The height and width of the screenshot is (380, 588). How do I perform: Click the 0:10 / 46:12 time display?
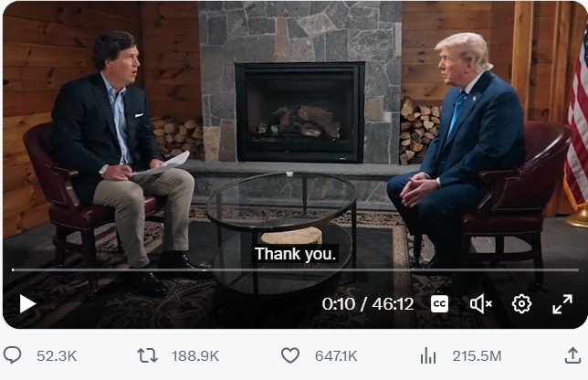point(368,304)
